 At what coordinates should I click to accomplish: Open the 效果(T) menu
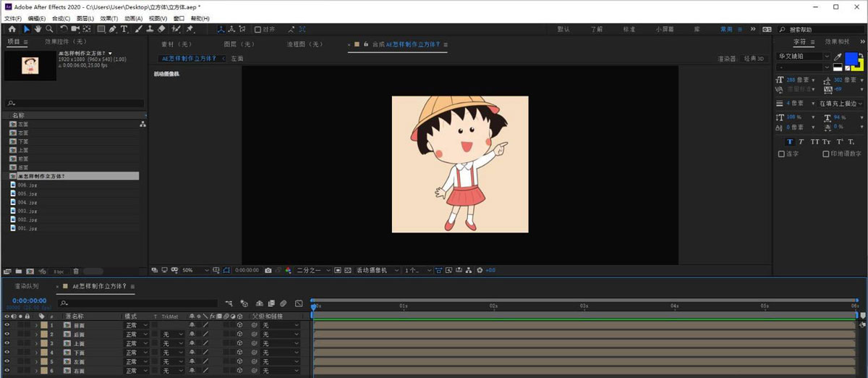tap(109, 18)
